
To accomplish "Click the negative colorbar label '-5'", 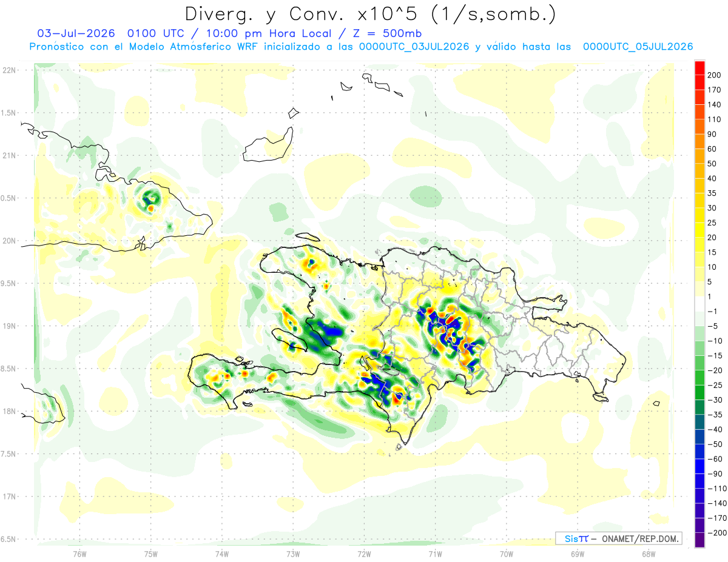I will [x=712, y=326].
